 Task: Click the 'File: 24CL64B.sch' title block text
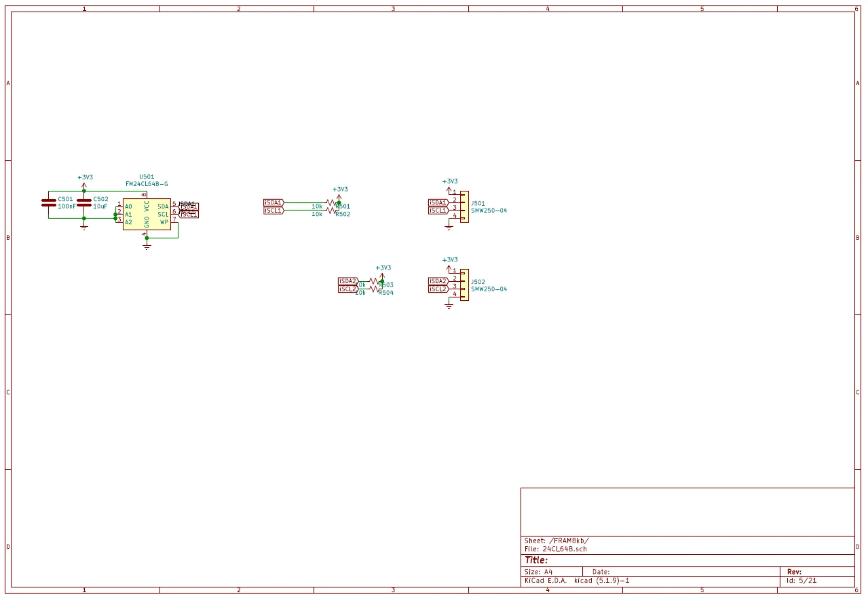point(556,549)
